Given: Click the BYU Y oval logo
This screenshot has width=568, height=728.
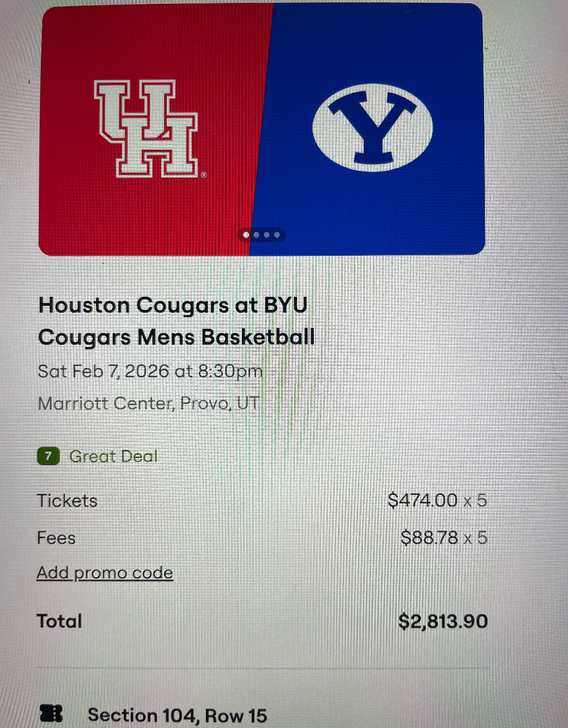Looking at the screenshot, I should tap(372, 128).
